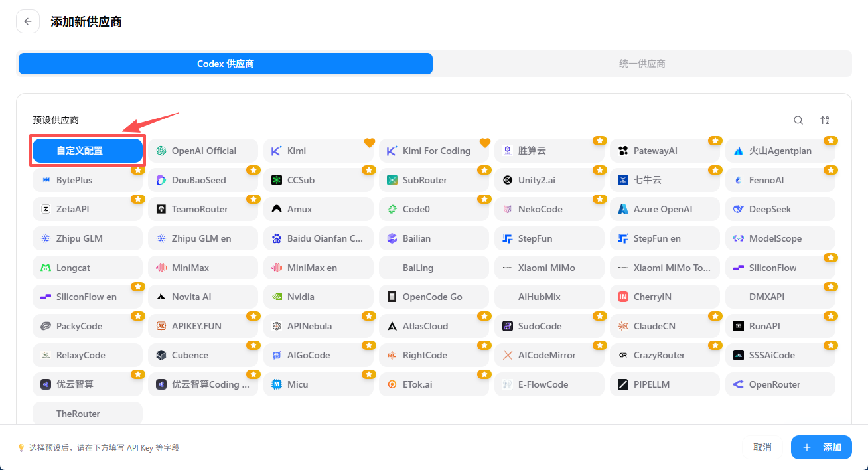Cancel with the 取消 button
The width and height of the screenshot is (868, 470).
(762, 447)
